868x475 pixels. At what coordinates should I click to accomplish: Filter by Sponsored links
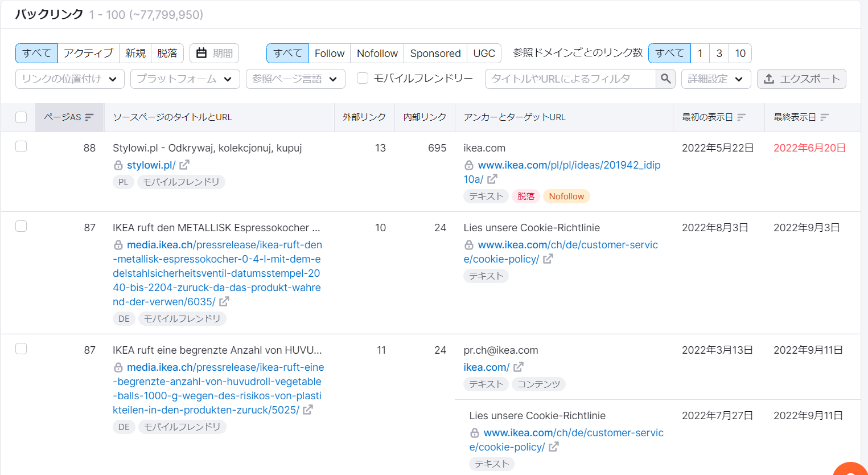pos(435,53)
